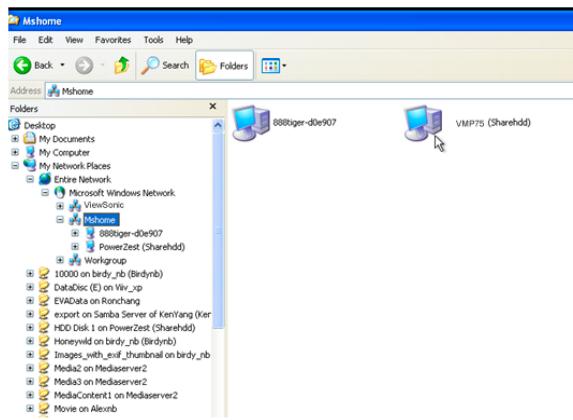Collapse the Mshome workgroup node
Image resolution: width=573 pixels, height=420 pixels.
pyautogui.click(x=60, y=220)
